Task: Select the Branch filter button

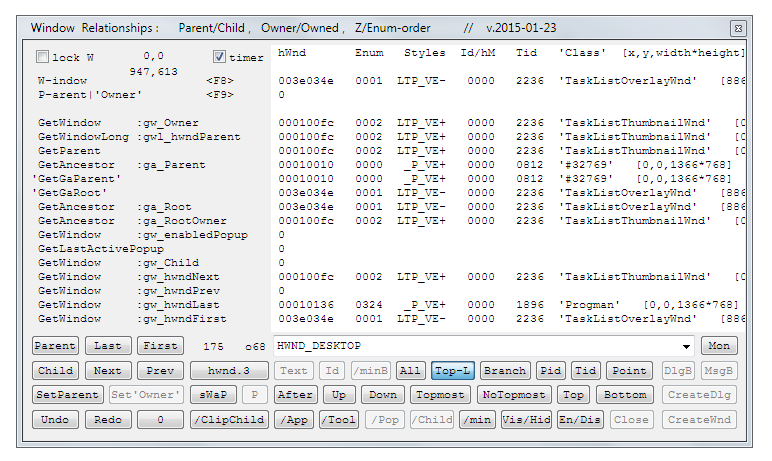Action: pyautogui.click(x=505, y=370)
